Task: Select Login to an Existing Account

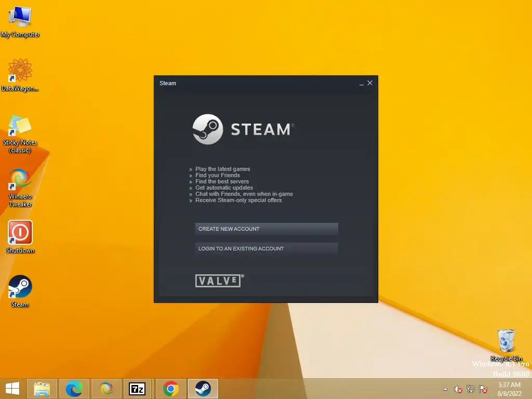Action: pyautogui.click(x=267, y=248)
